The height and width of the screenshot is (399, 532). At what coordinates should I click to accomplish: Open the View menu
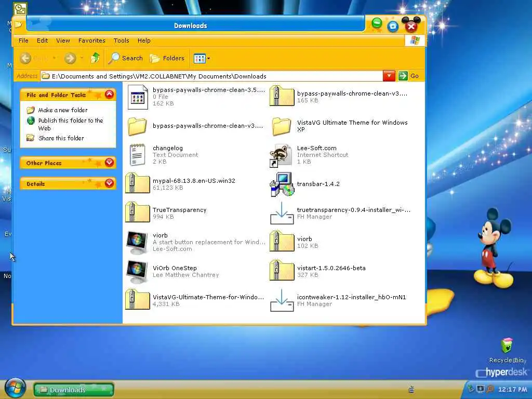pos(63,41)
